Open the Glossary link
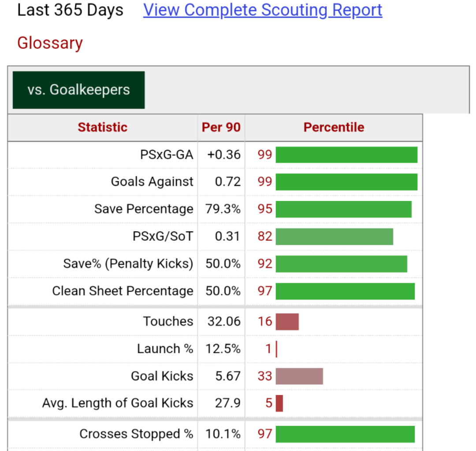476x451 pixels. click(x=50, y=43)
